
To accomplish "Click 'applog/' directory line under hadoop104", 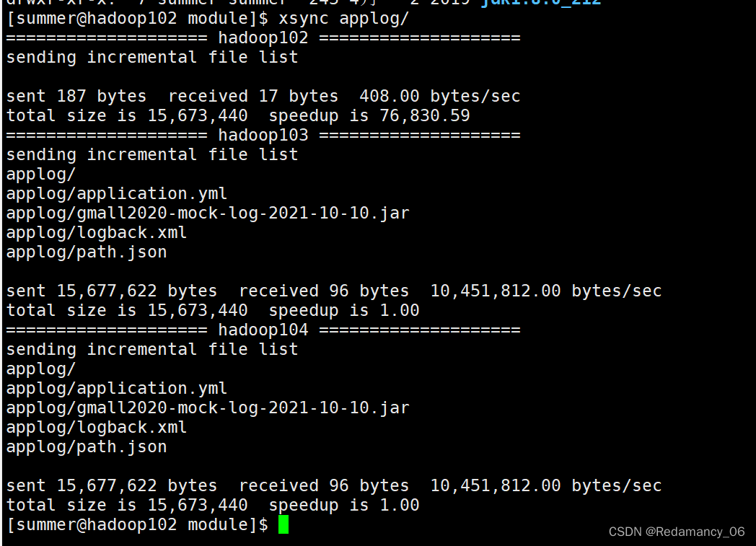I will [41, 369].
